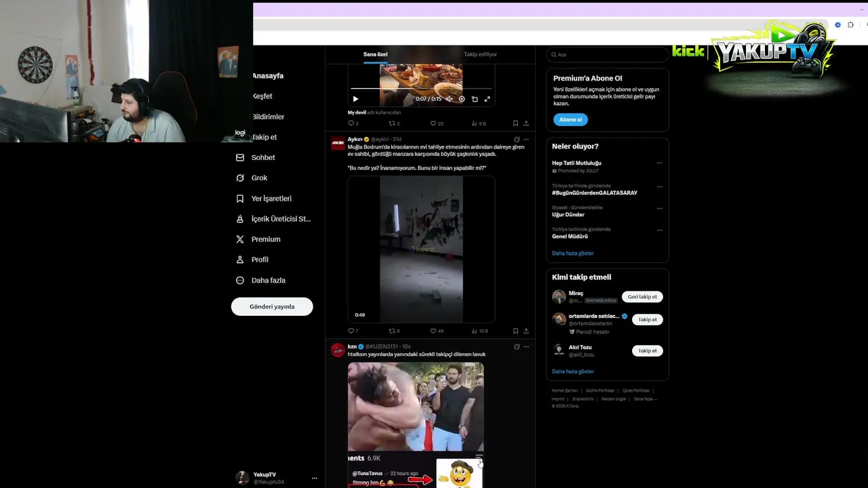Follow back Miraç with Geri takip et

(x=642, y=297)
